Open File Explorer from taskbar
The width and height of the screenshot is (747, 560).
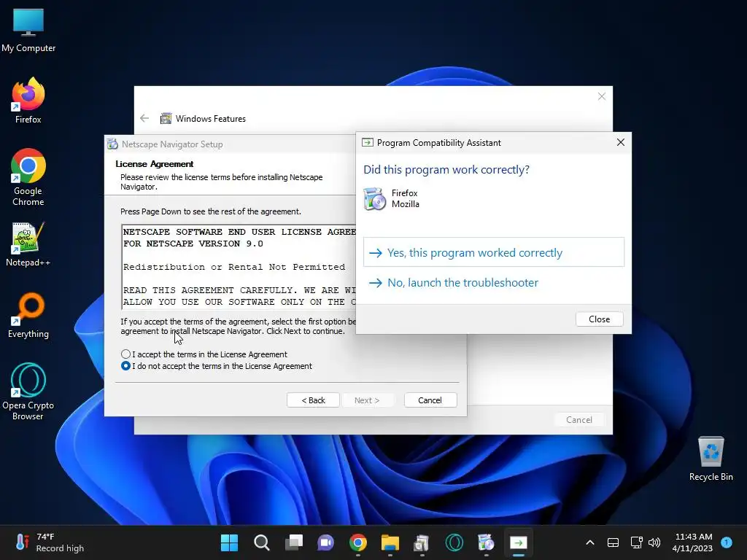tap(390, 542)
